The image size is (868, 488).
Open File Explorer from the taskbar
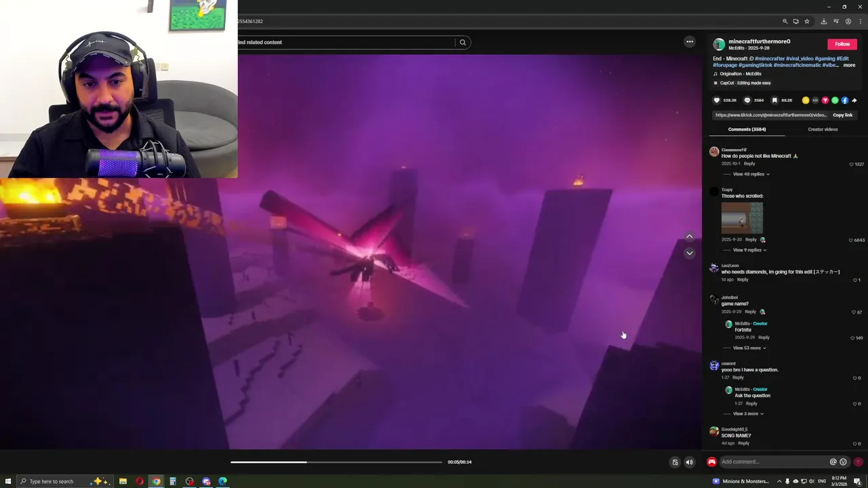tap(123, 481)
